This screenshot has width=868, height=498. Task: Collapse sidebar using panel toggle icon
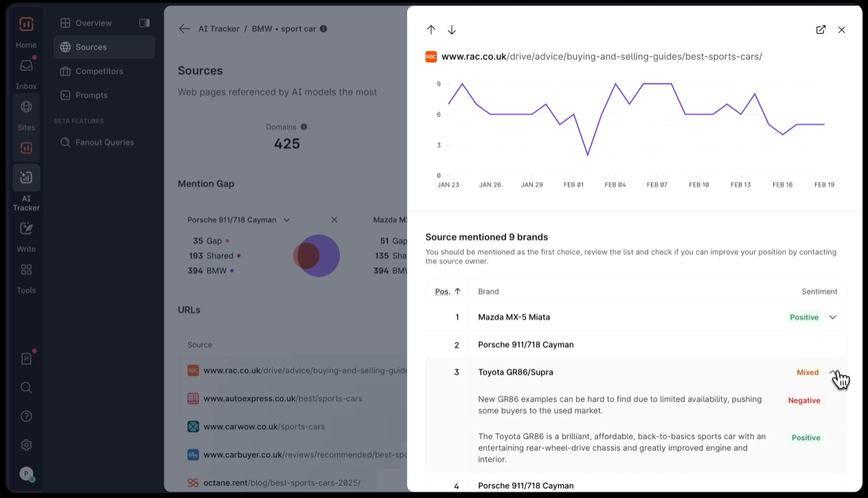coord(144,23)
